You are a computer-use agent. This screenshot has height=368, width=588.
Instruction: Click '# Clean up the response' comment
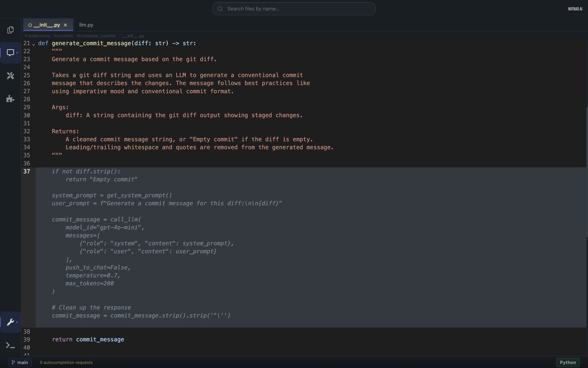(x=92, y=308)
